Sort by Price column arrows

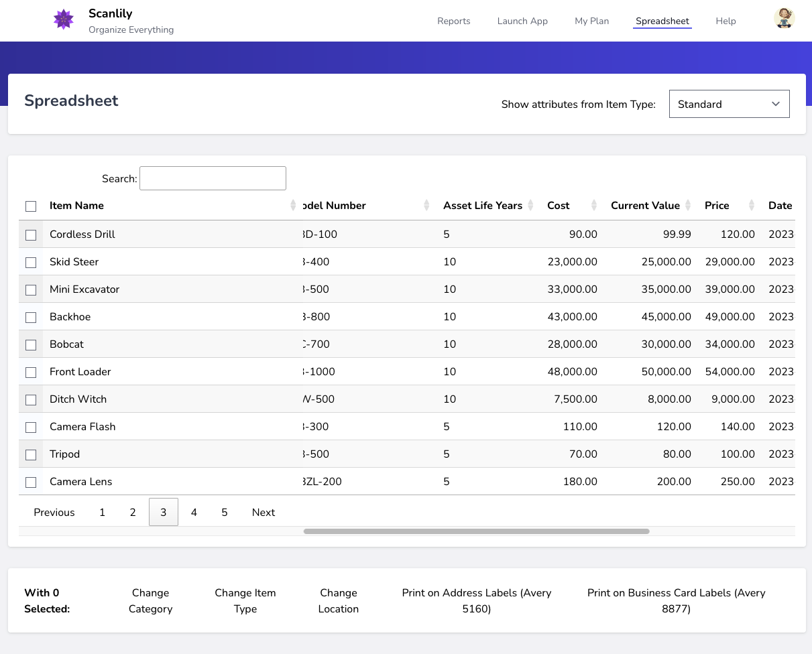[x=752, y=206]
